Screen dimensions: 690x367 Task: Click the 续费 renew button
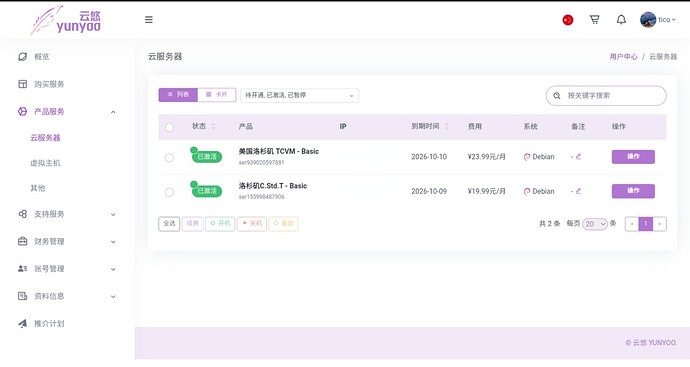(x=193, y=224)
